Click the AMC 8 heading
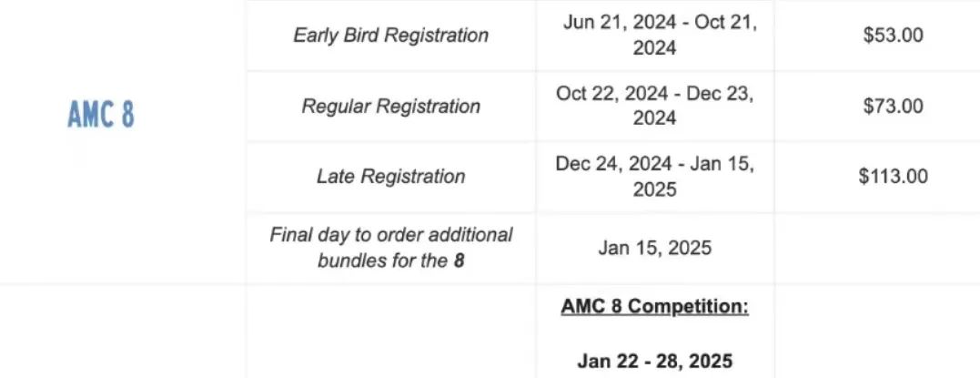 [101, 115]
